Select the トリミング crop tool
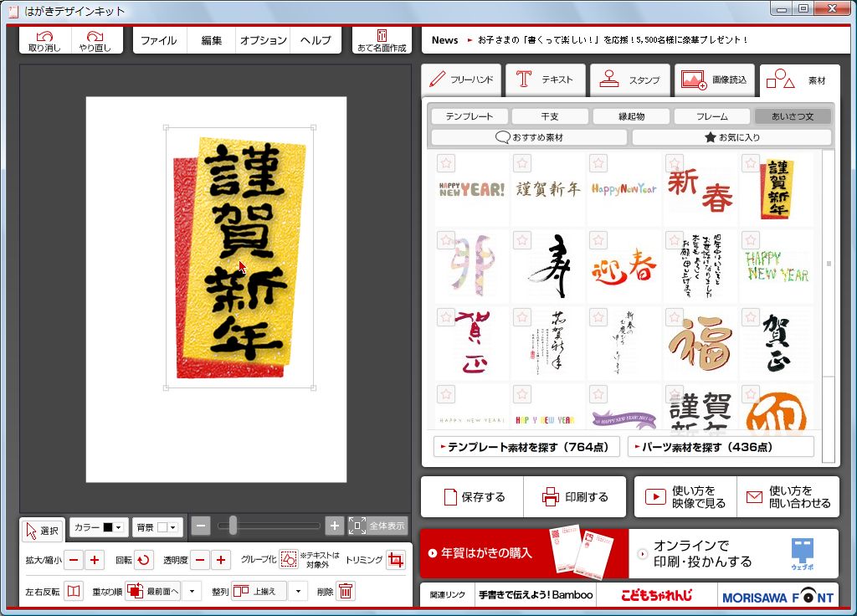This screenshot has width=857, height=616. [x=395, y=560]
